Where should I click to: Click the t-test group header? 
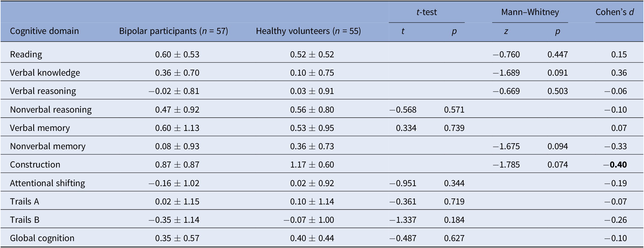(x=426, y=12)
